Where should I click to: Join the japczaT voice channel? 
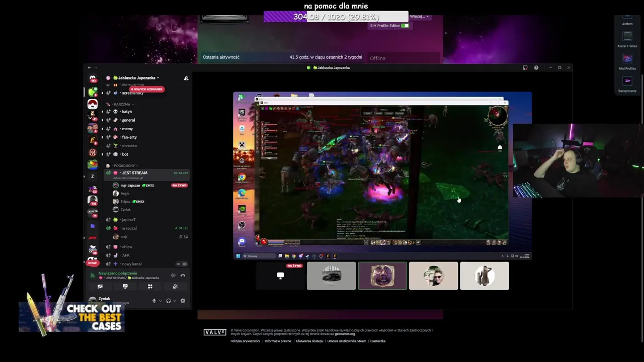147,220
